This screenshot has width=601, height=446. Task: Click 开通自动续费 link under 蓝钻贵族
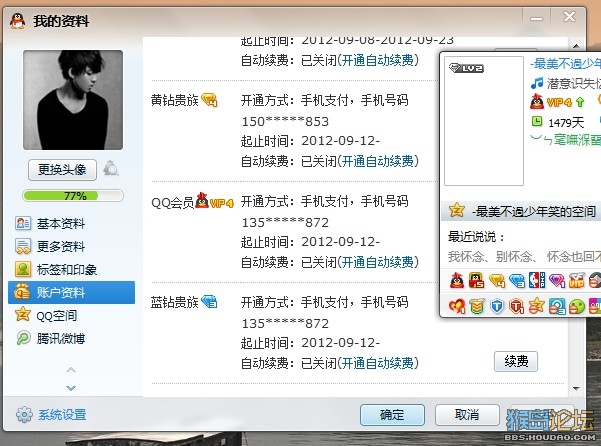click(378, 362)
